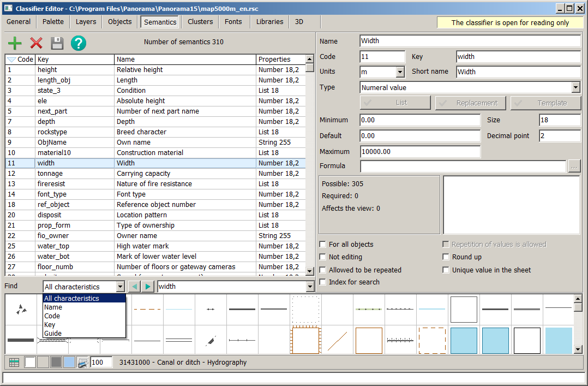The width and height of the screenshot is (588, 386).
Task: Switch to the Palette tab
Action: point(53,22)
